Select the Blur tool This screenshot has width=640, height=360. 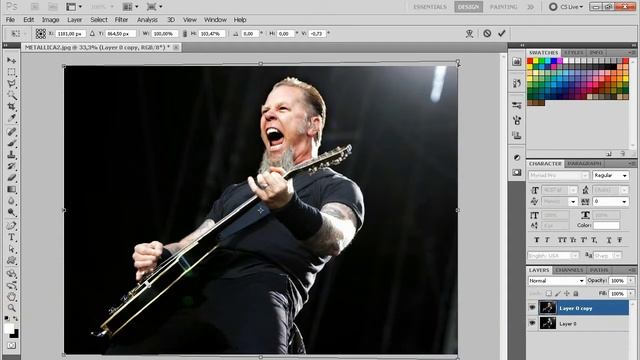pyautogui.click(x=11, y=201)
